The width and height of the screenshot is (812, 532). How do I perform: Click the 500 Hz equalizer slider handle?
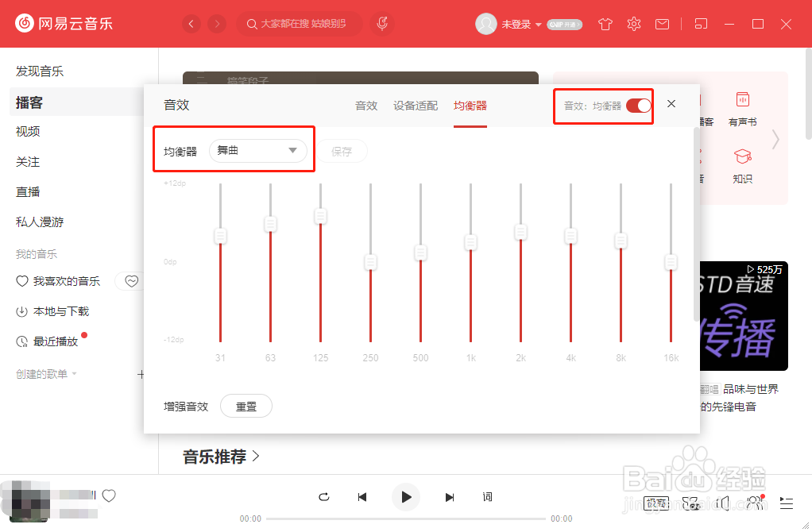[420, 253]
